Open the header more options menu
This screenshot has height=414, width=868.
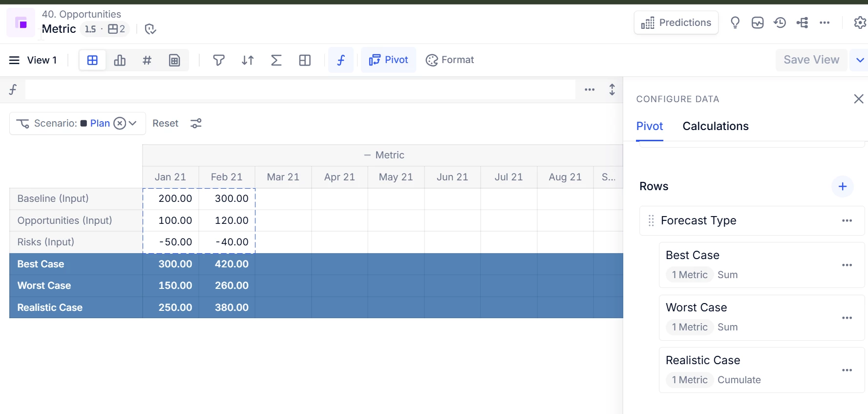pyautogui.click(x=825, y=22)
